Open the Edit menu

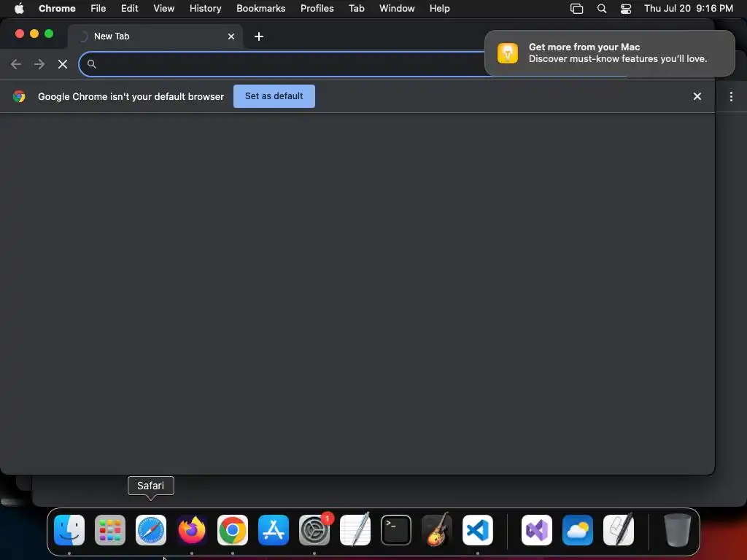point(130,9)
